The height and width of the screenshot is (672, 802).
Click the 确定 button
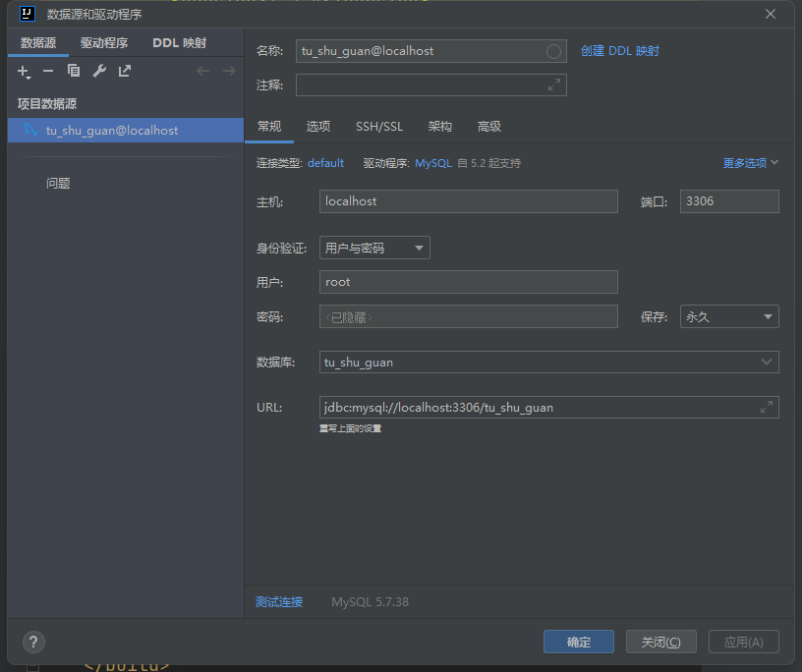click(579, 642)
